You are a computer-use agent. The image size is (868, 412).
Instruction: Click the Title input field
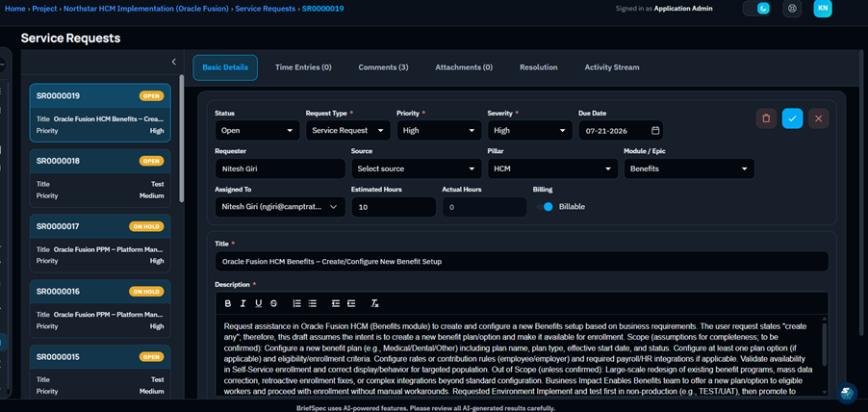pyautogui.click(x=522, y=262)
